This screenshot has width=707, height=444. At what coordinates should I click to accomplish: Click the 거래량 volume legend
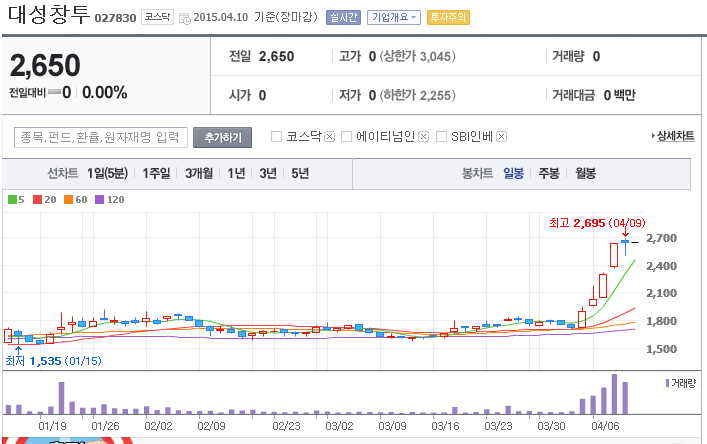point(681,383)
